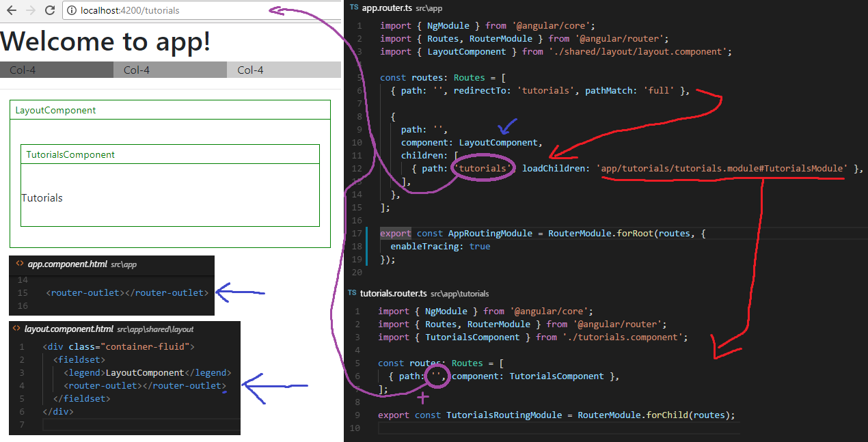Screen dimensions: 868x442
Task: Click the first dark gray Col-4 column
Action: click(x=57, y=70)
